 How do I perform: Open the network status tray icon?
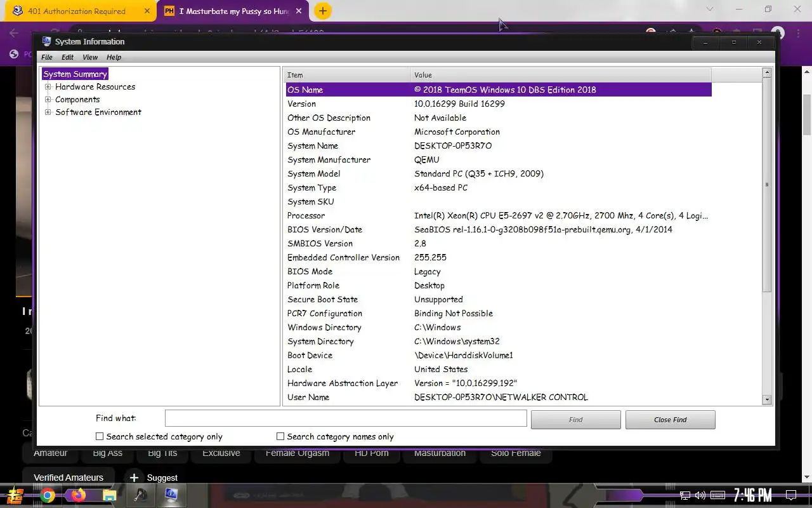[x=685, y=495]
